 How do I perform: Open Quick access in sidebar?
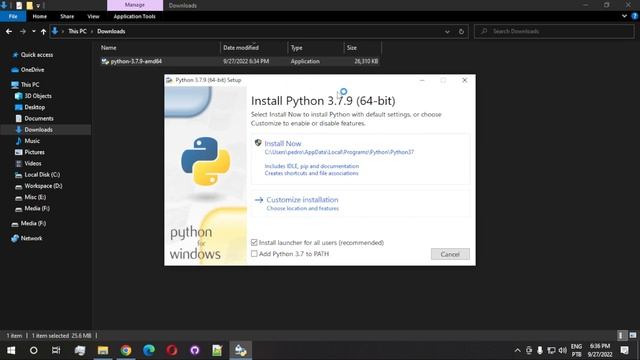(x=36, y=55)
